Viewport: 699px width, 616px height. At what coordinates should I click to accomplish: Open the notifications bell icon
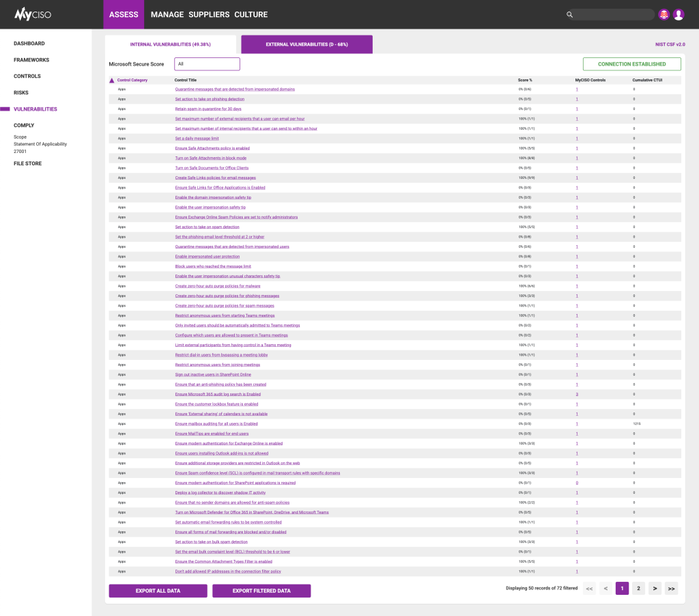662,14
